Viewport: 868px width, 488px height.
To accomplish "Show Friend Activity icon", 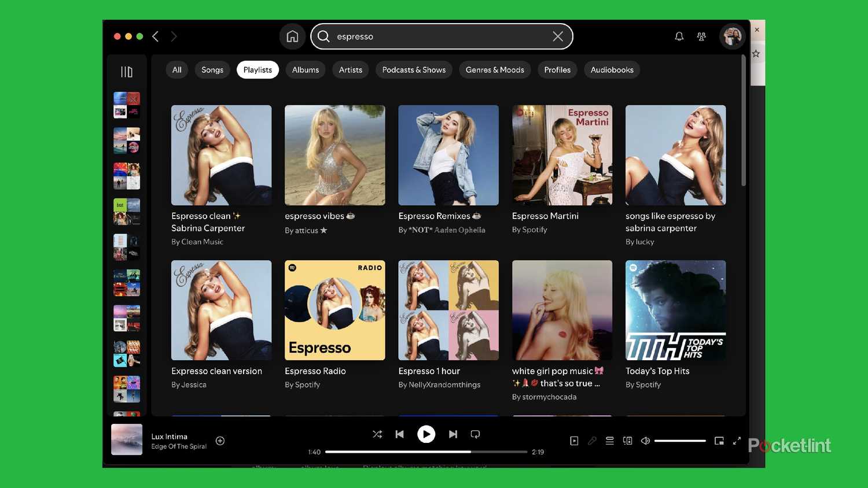I will pyautogui.click(x=701, y=36).
